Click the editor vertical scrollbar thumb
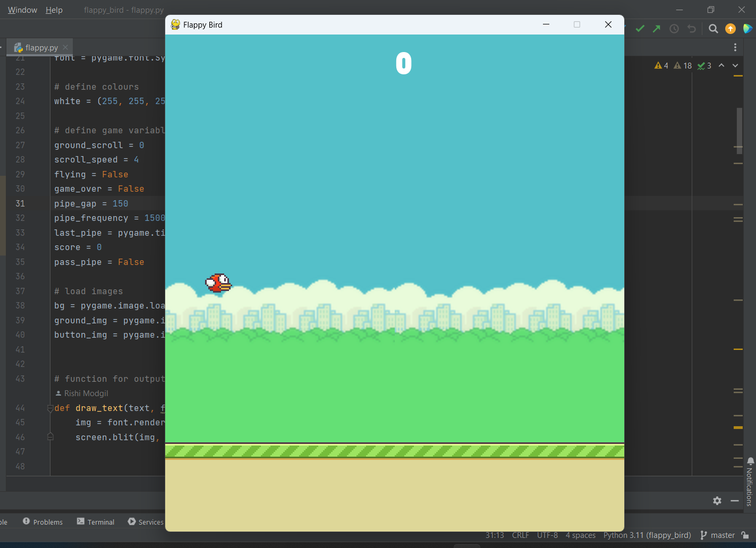 (740, 131)
